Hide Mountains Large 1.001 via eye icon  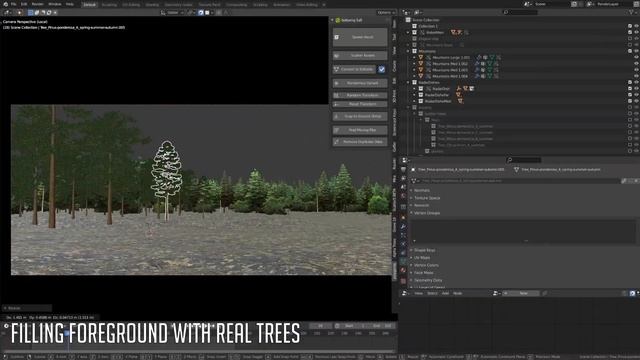(636, 58)
